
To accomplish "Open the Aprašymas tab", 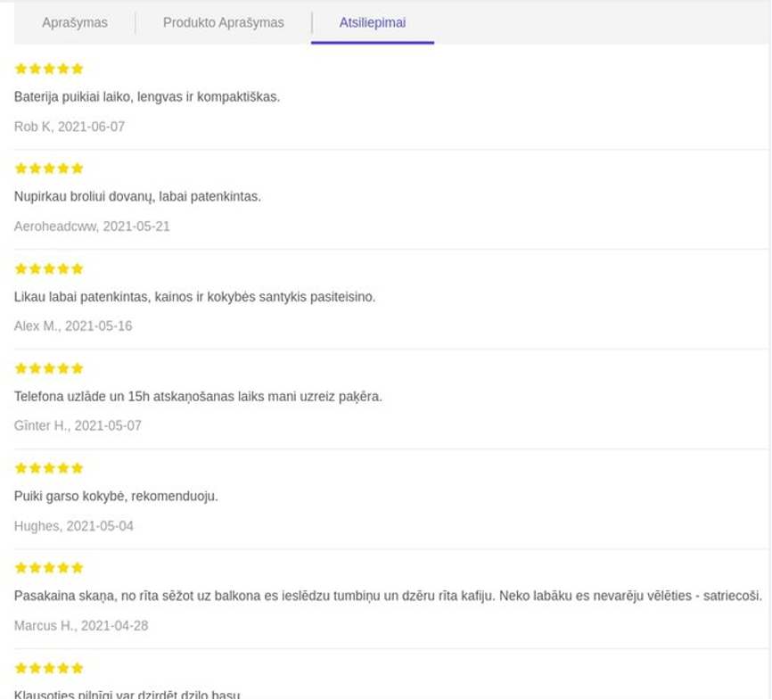I will 75,22.
